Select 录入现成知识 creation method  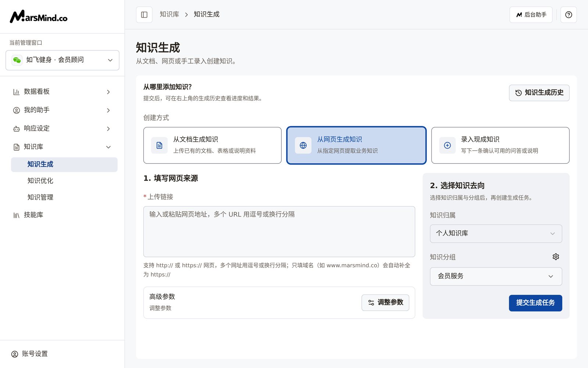tap(500, 145)
